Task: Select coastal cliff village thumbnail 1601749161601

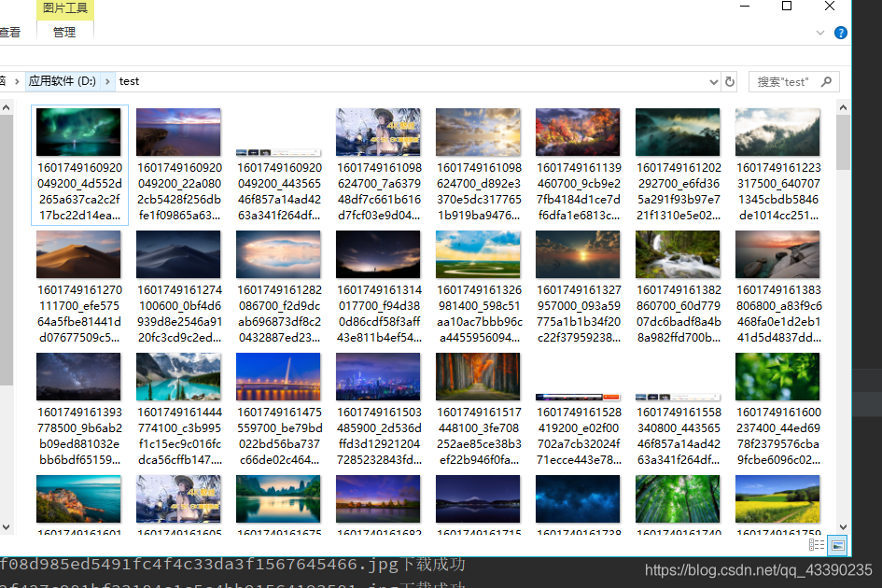Action: click(78, 498)
